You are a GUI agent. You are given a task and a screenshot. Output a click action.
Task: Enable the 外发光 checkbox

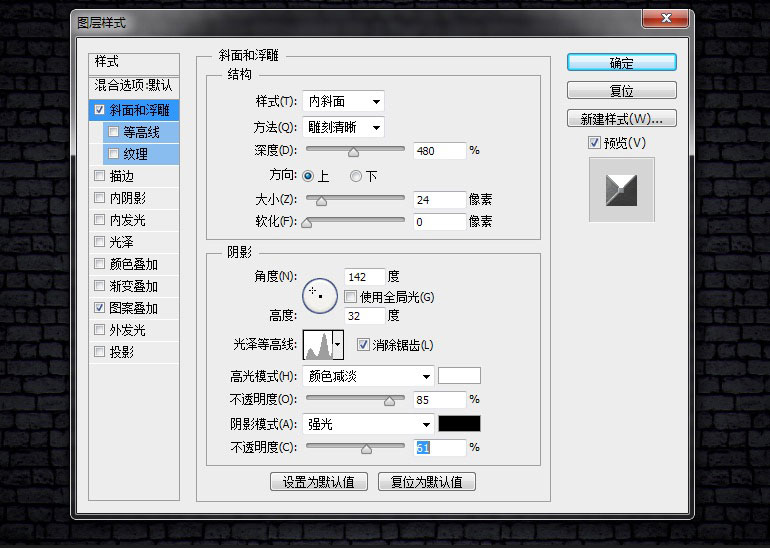click(x=99, y=329)
